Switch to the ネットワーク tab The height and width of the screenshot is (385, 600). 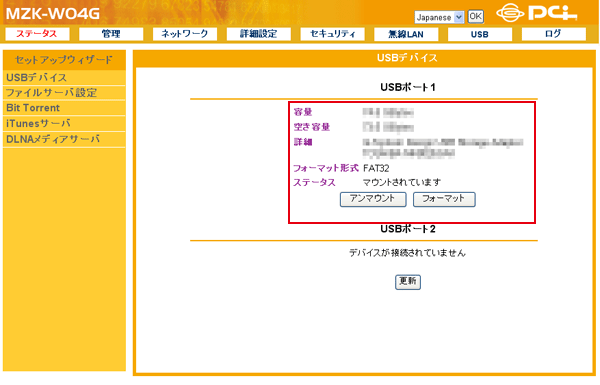(x=185, y=34)
